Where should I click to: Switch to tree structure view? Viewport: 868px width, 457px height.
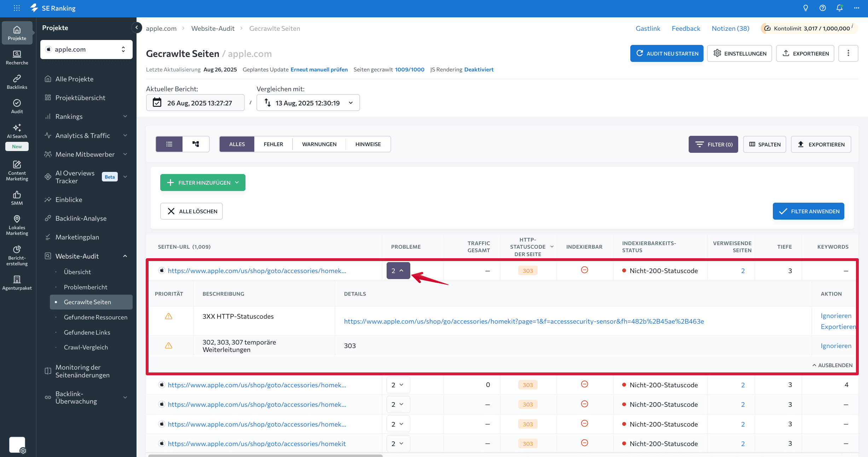pyautogui.click(x=196, y=144)
